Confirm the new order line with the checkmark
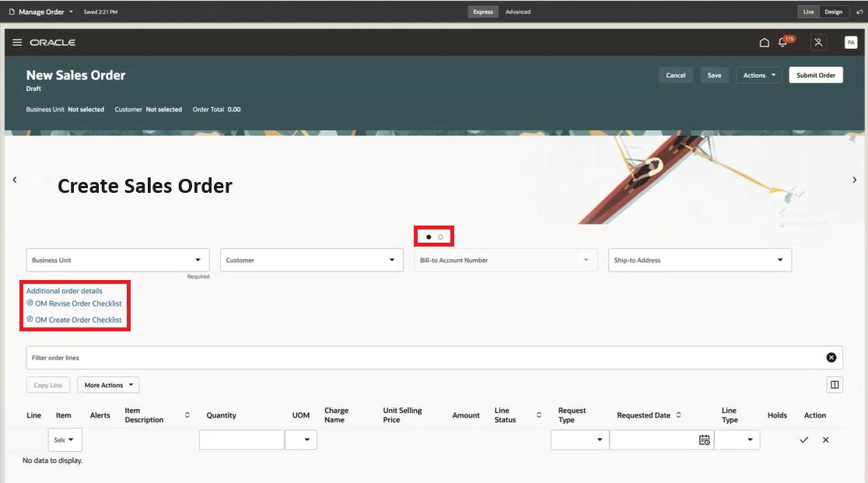The height and width of the screenshot is (483, 868). tap(804, 439)
